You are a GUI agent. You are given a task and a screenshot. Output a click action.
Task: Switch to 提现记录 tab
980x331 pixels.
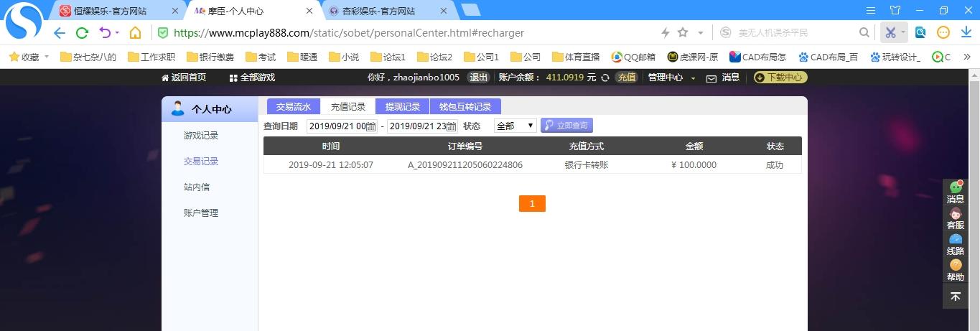point(402,106)
